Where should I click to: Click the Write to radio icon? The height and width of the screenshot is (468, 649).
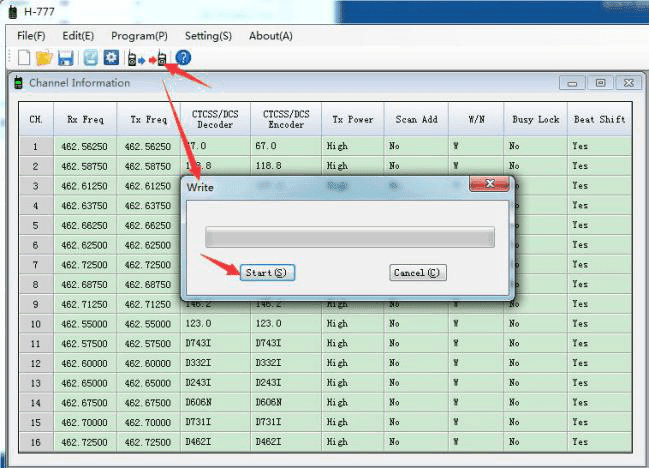tap(159, 58)
